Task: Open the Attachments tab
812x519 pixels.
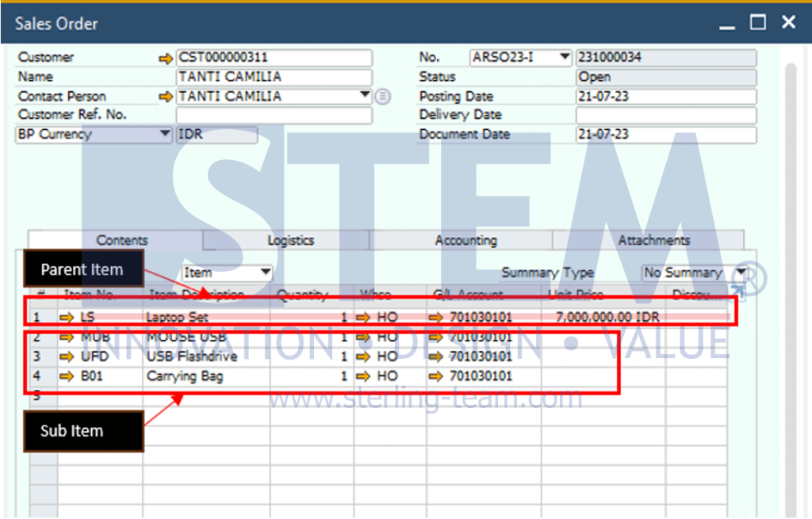Action: coord(653,240)
